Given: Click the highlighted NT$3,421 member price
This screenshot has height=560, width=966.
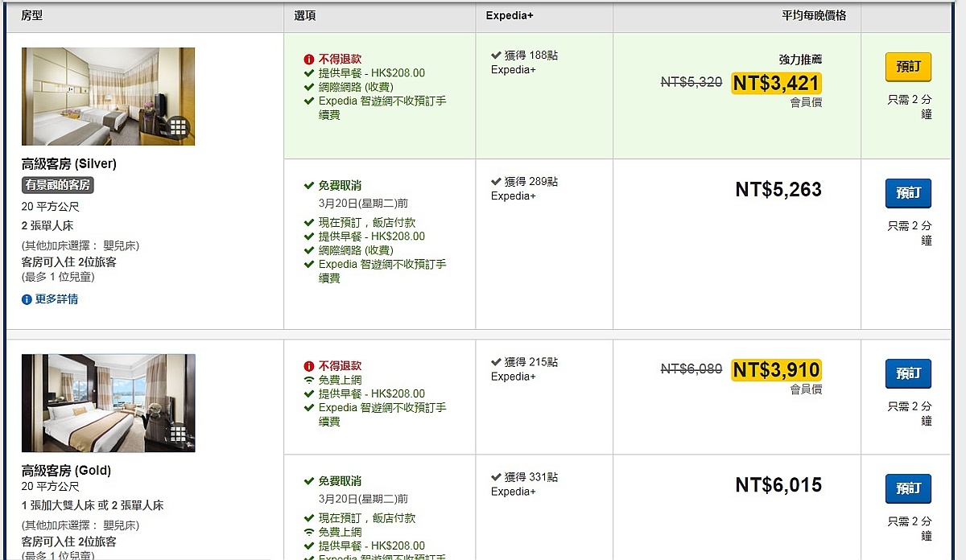Looking at the screenshot, I should pos(776,83).
